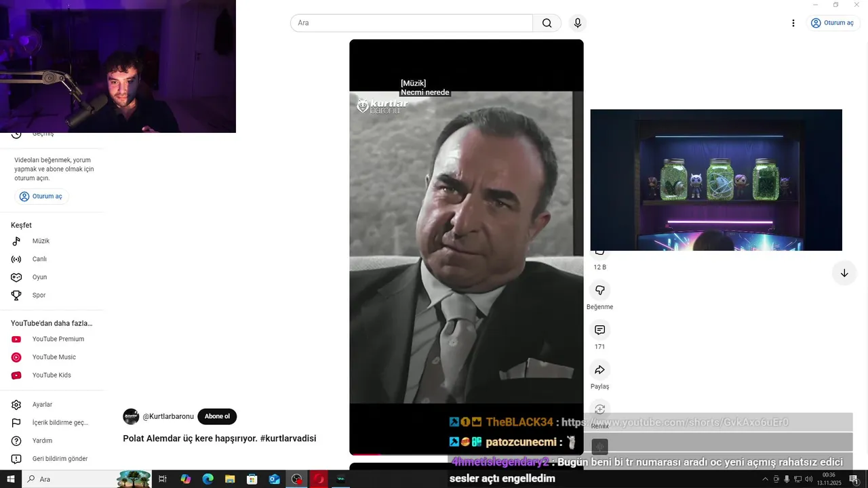Image resolution: width=868 pixels, height=488 pixels.
Task: Click Geri bildirim gönder
Action: coord(52,459)
